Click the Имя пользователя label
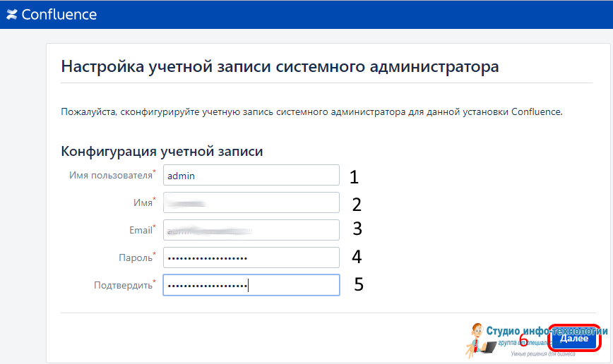613x364 pixels. pos(111,175)
